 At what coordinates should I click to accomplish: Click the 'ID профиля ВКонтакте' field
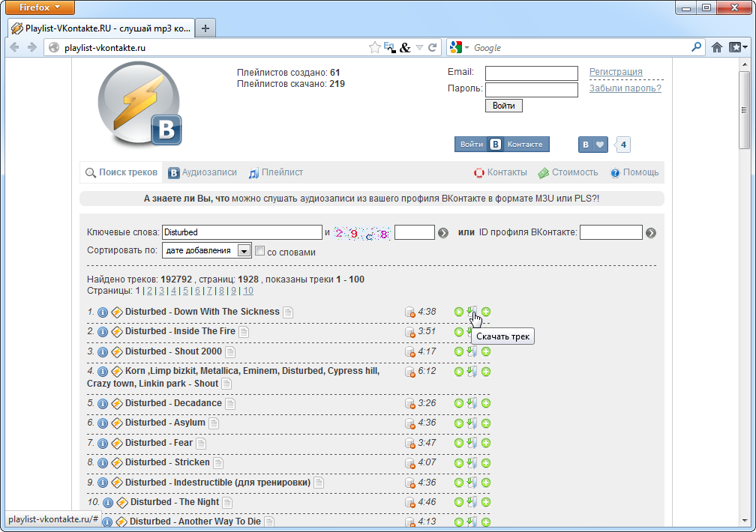pos(610,232)
